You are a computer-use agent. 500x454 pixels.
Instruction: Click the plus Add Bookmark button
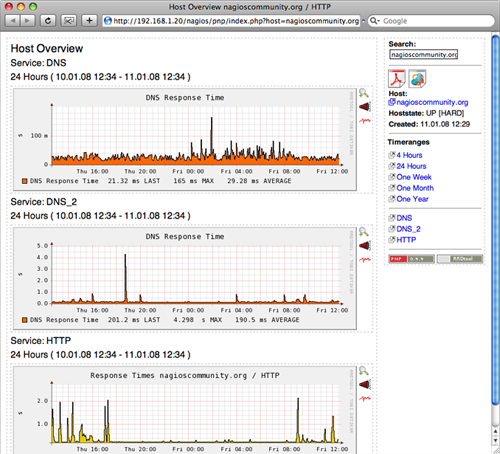click(89, 21)
